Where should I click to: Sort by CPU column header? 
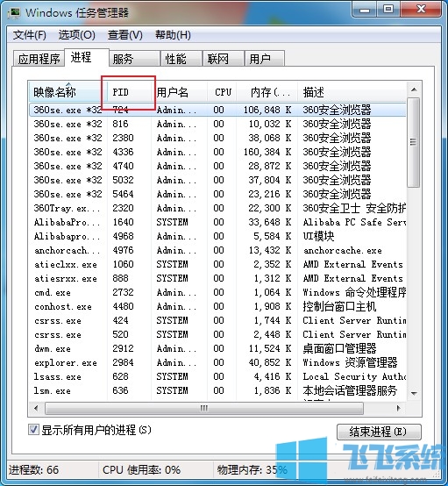(222, 92)
